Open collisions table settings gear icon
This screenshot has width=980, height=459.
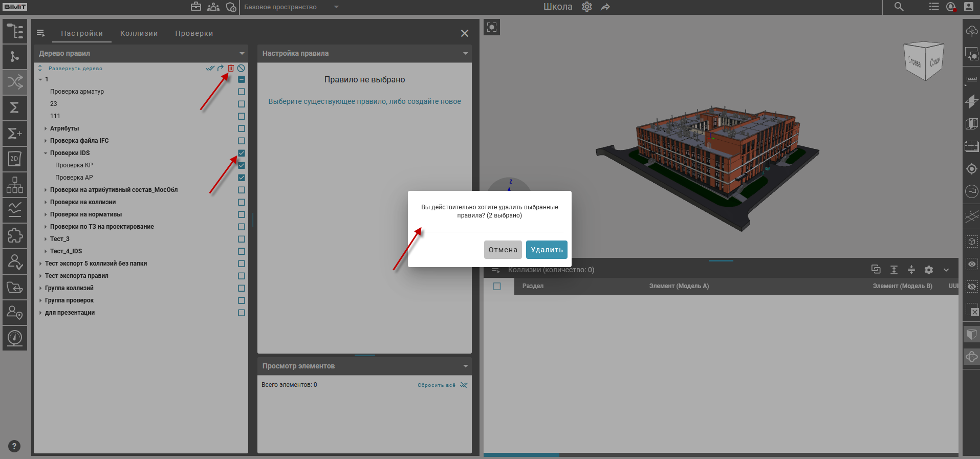coord(929,270)
